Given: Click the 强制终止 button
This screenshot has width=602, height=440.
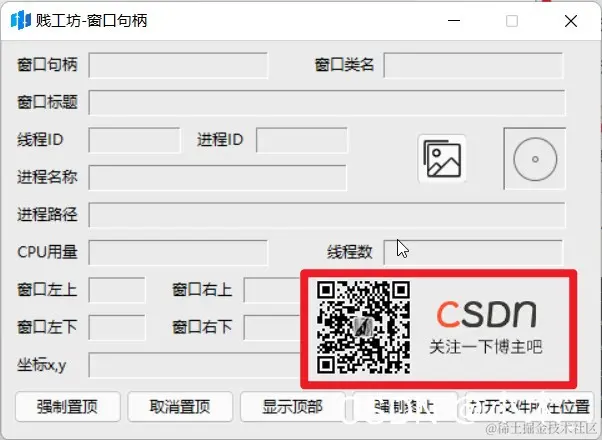Looking at the screenshot, I should pyautogui.click(x=405, y=407).
